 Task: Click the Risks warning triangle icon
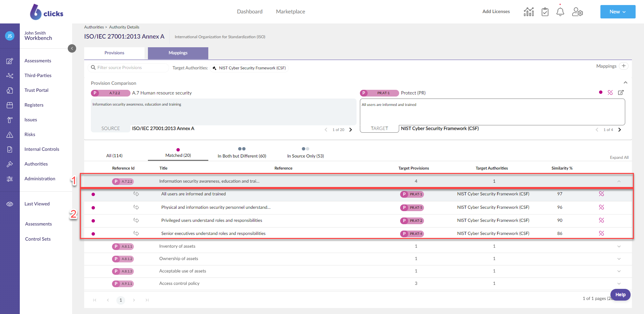pyautogui.click(x=10, y=135)
